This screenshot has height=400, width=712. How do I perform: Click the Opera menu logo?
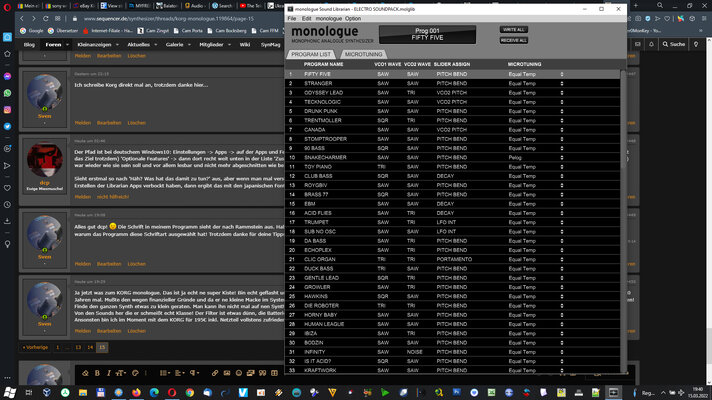click(x=7, y=7)
